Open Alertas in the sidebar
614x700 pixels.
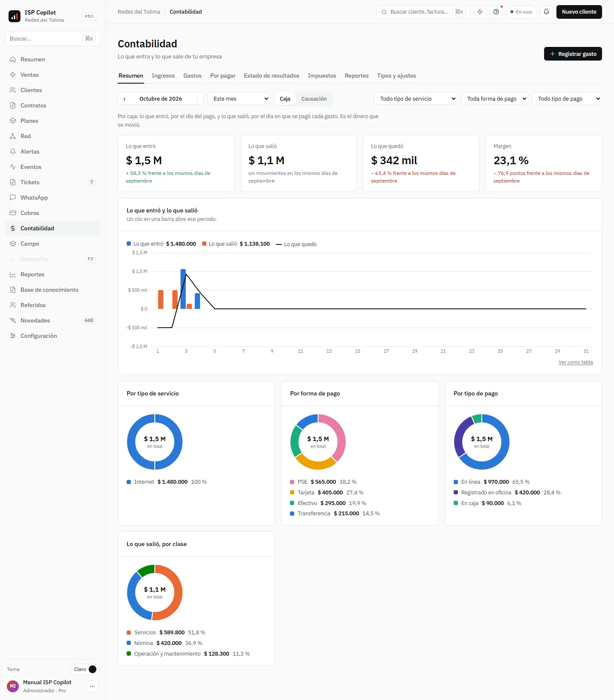click(53, 151)
